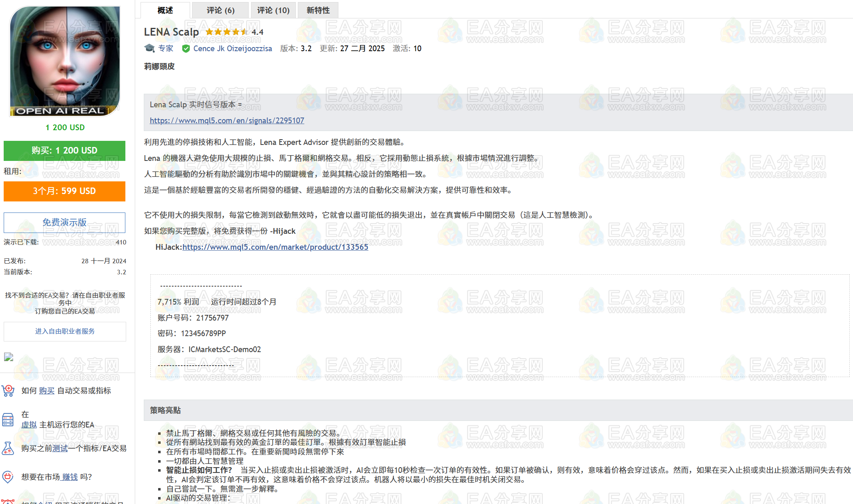Click the shopping cart purchase icon
The image size is (853, 504).
(x=8, y=391)
